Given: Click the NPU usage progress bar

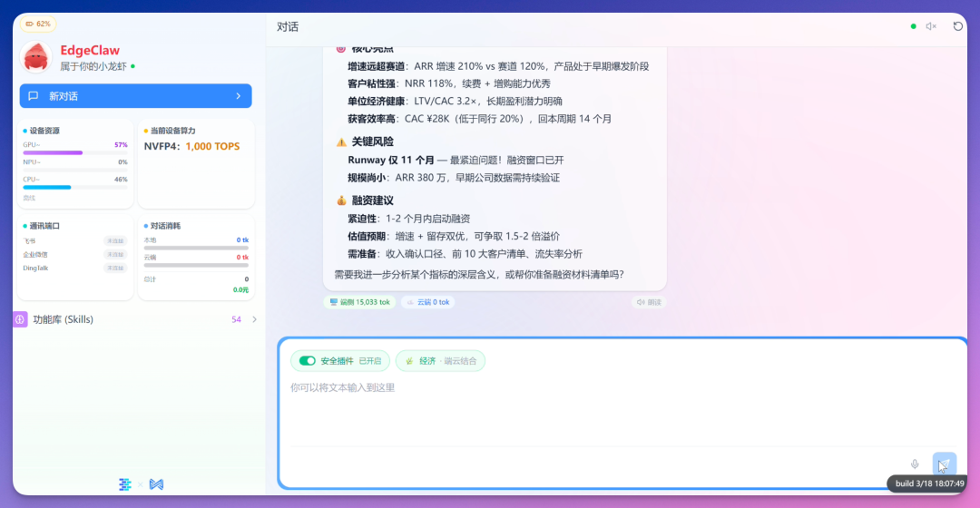Looking at the screenshot, I should [75, 170].
